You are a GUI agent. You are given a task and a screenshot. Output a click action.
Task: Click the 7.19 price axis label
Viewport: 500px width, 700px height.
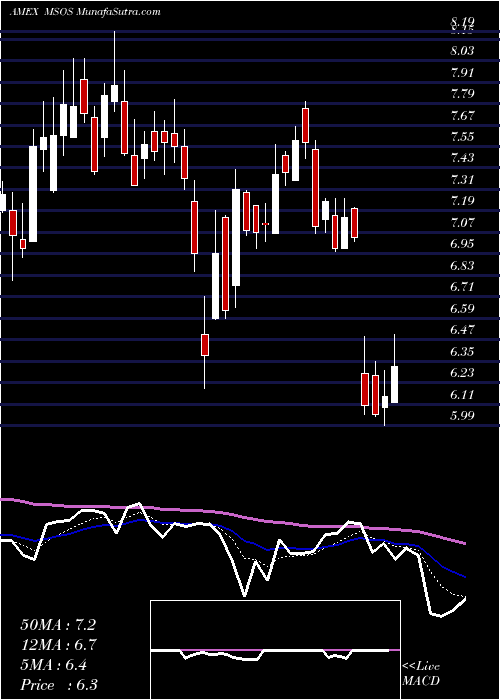(x=463, y=201)
